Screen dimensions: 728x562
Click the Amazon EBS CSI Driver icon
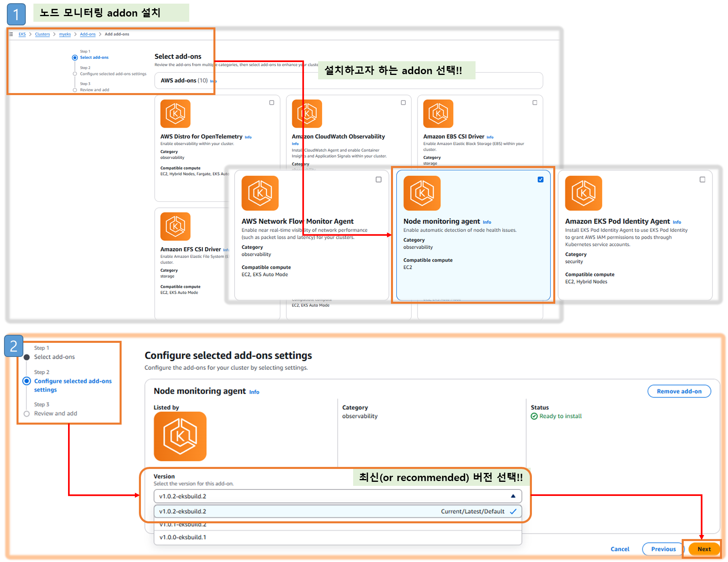(438, 114)
